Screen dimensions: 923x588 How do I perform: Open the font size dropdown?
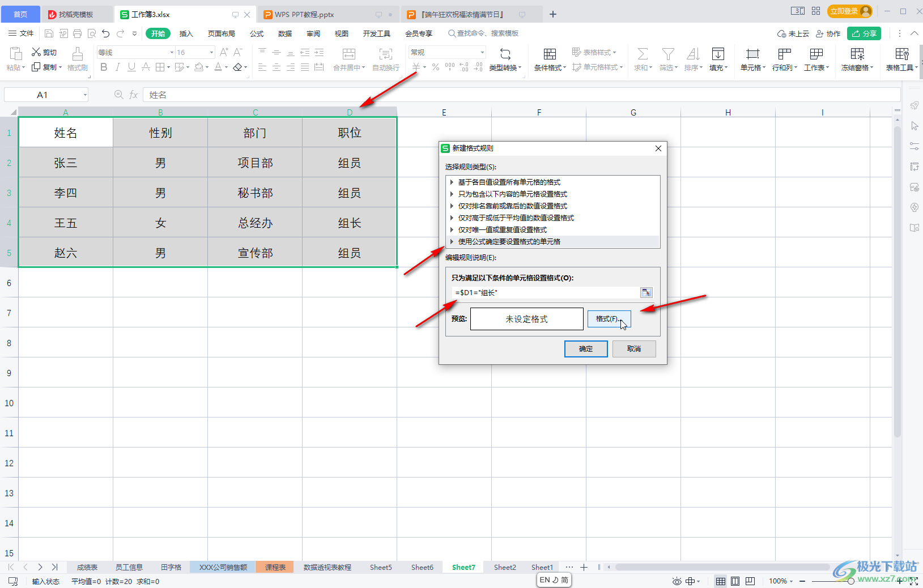tap(211, 52)
